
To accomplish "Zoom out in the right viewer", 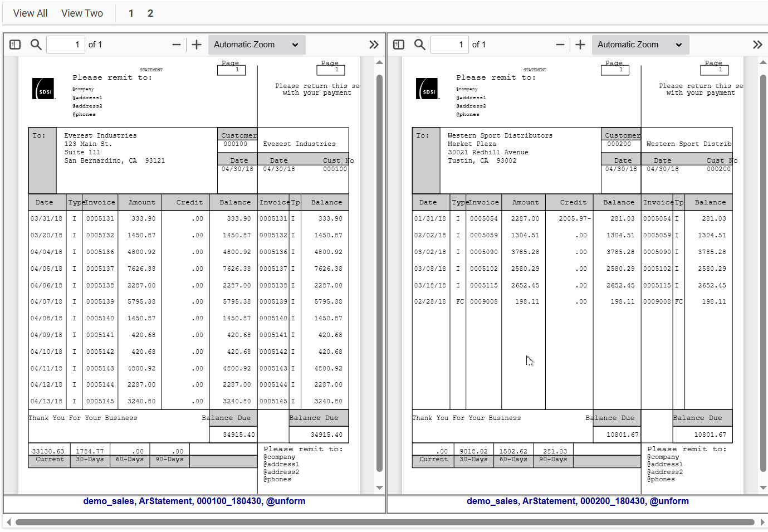I will pyautogui.click(x=560, y=45).
